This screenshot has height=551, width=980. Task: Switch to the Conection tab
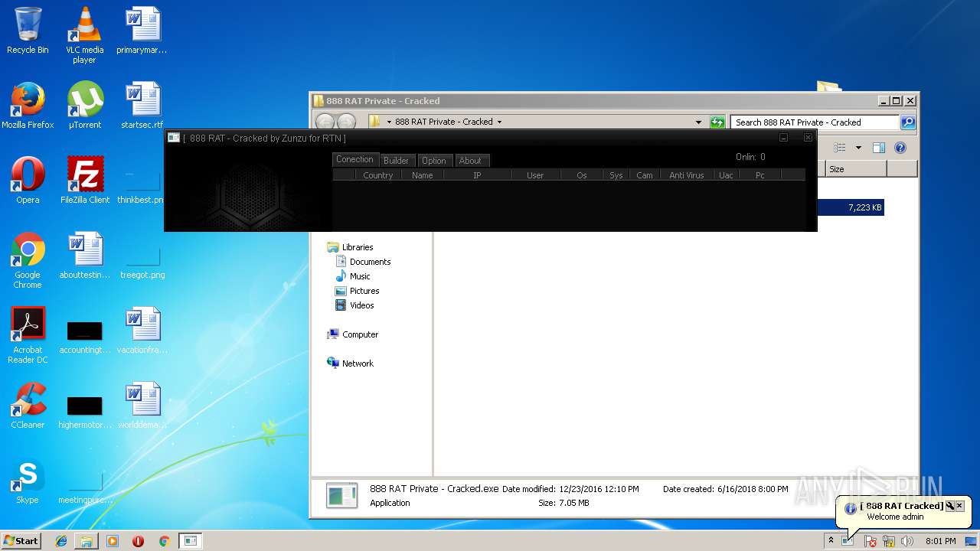tap(354, 159)
